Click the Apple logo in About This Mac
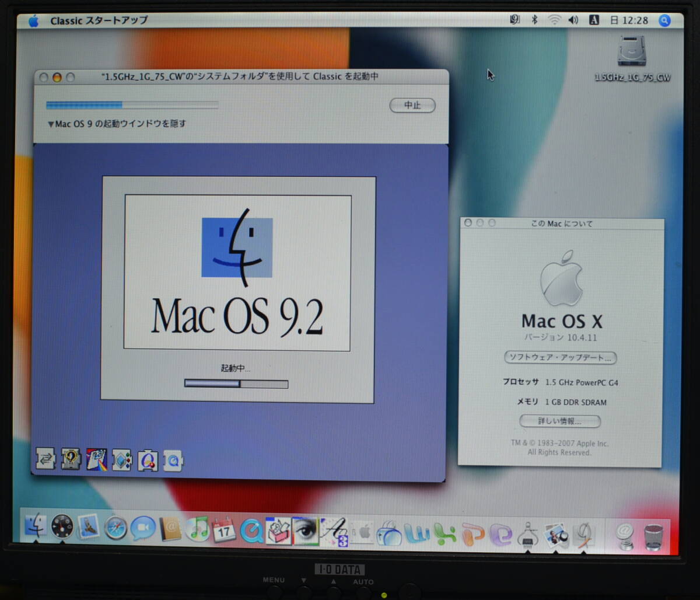 point(561,279)
